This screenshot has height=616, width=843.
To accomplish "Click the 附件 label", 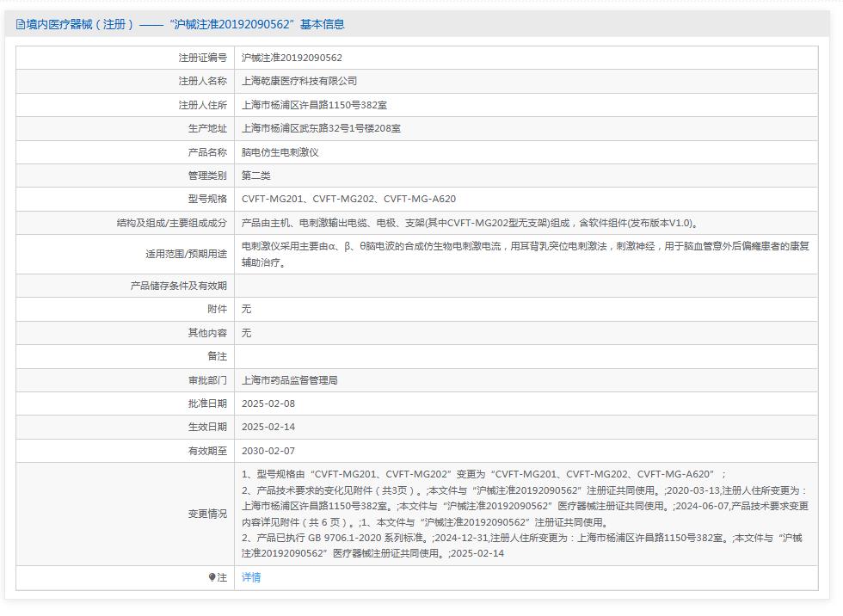I will (x=217, y=309).
